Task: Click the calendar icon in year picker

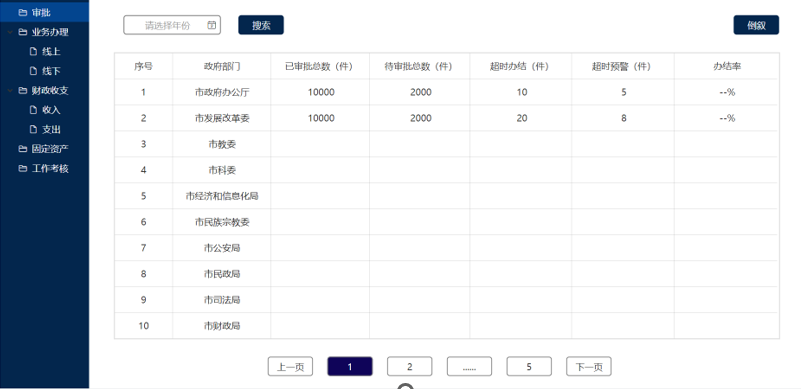Action: point(211,25)
